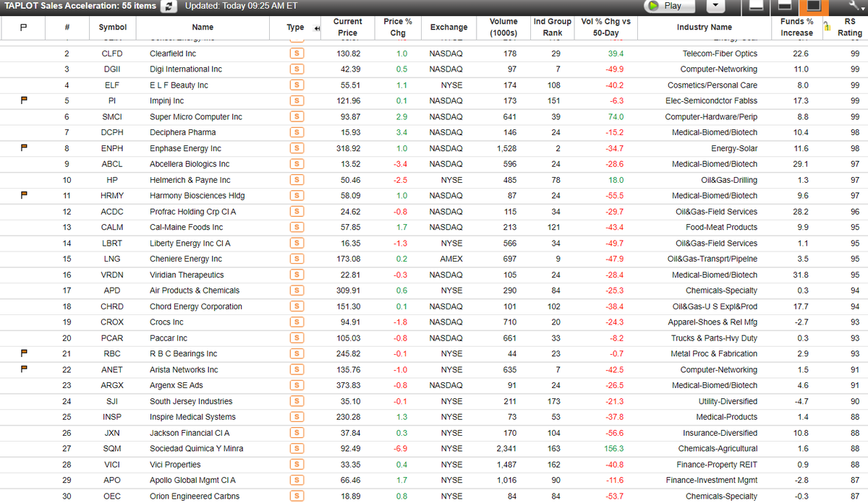The height and width of the screenshot is (503, 868).
Task: Sort by Vol % Chg vs 50-Day header
Action: click(x=606, y=27)
